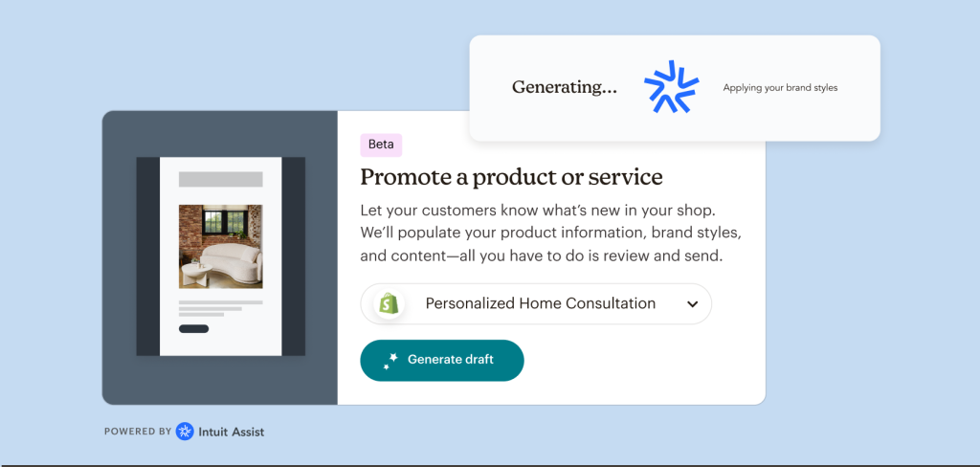The image size is (980, 467).
Task: Click the couch product image in preview
Action: click(x=220, y=246)
